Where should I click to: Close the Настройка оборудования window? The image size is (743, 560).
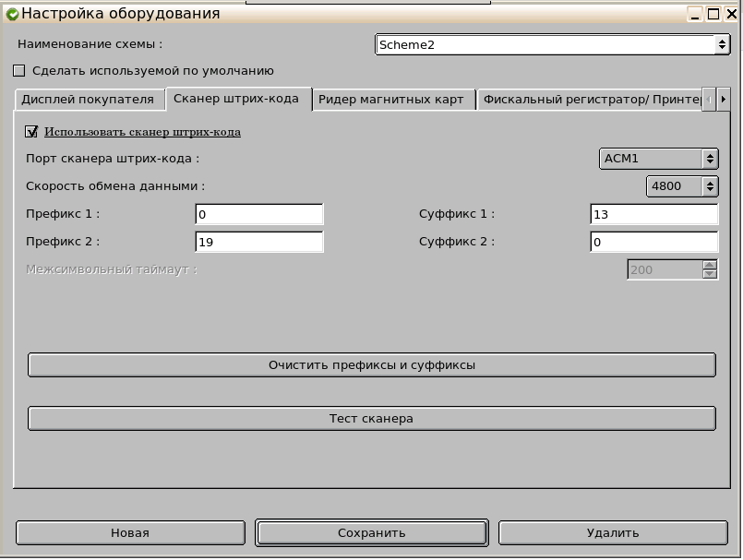[x=731, y=14]
